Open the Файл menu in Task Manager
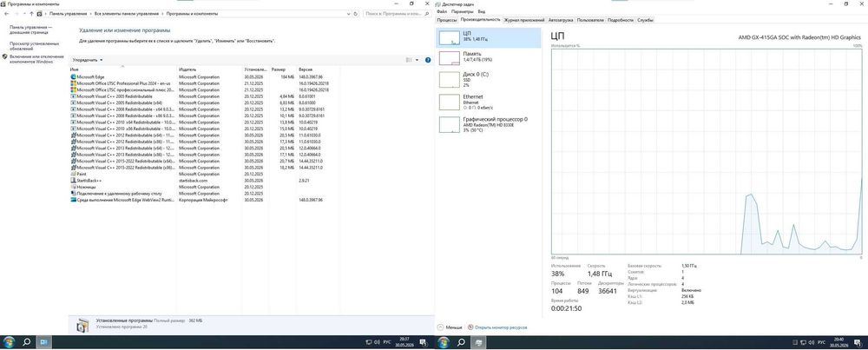 (x=441, y=11)
